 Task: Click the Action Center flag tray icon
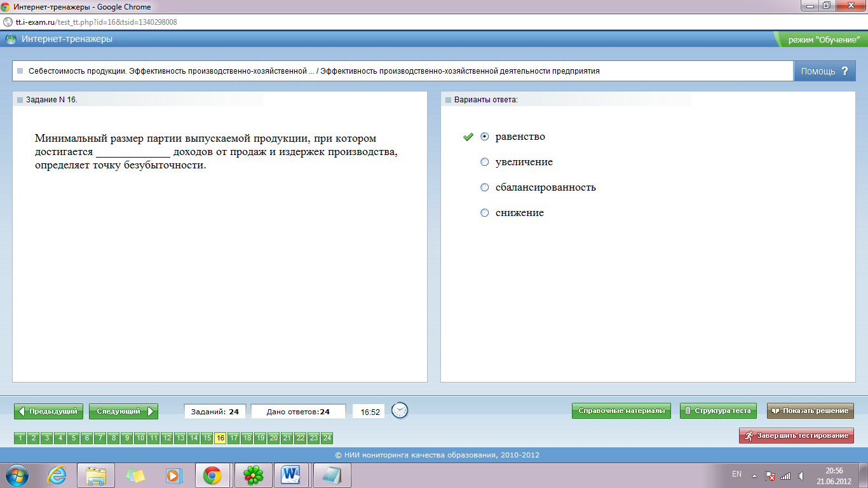click(x=770, y=475)
